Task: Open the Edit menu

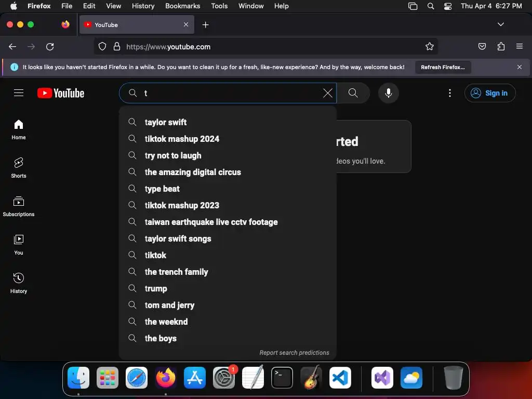Action: pyautogui.click(x=89, y=6)
